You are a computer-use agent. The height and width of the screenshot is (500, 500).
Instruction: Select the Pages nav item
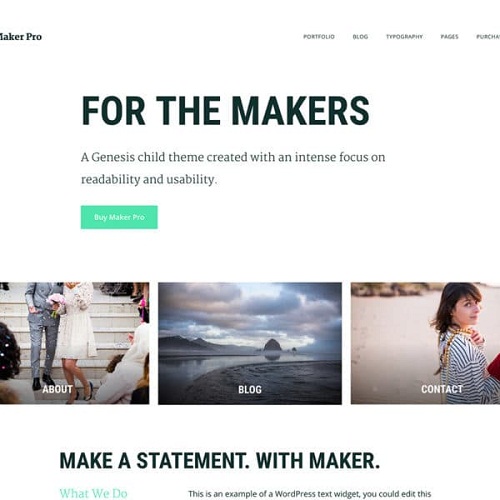(449, 37)
